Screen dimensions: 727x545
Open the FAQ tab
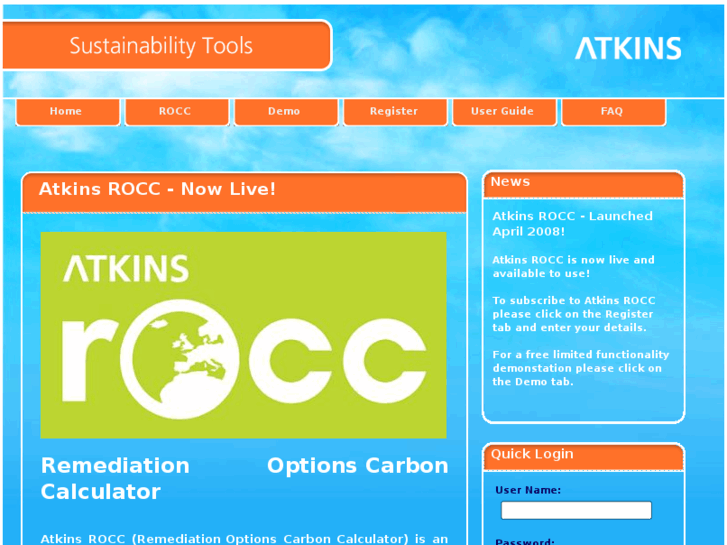(x=613, y=112)
